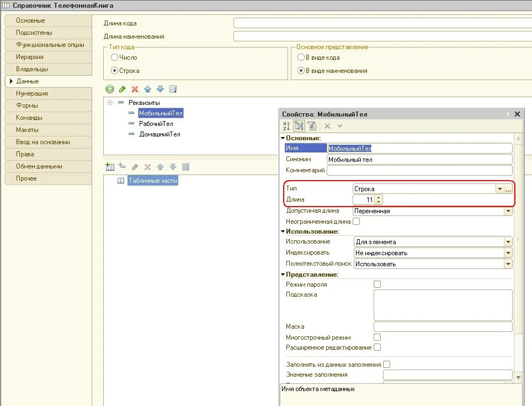Screen dimensions: 532x406
Task: Click into the Синоним input field
Action: pos(419,160)
